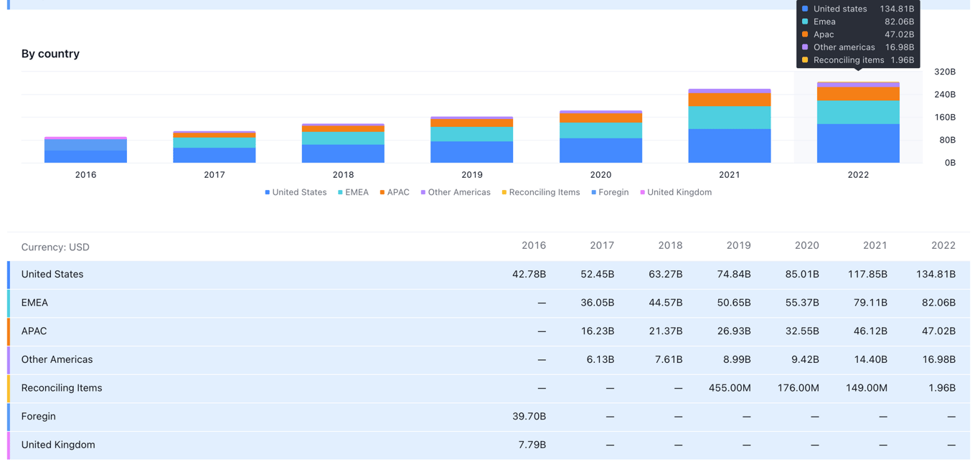Click United Kingdom row label in table

pos(58,445)
